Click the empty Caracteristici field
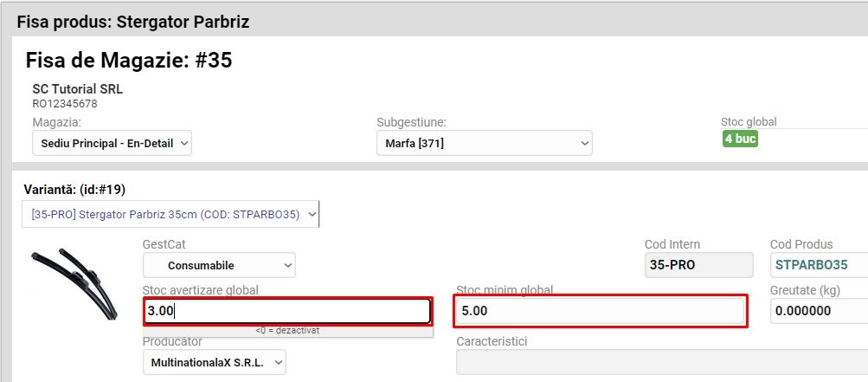Viewport: 868px width, 382px height. (661, 362)
